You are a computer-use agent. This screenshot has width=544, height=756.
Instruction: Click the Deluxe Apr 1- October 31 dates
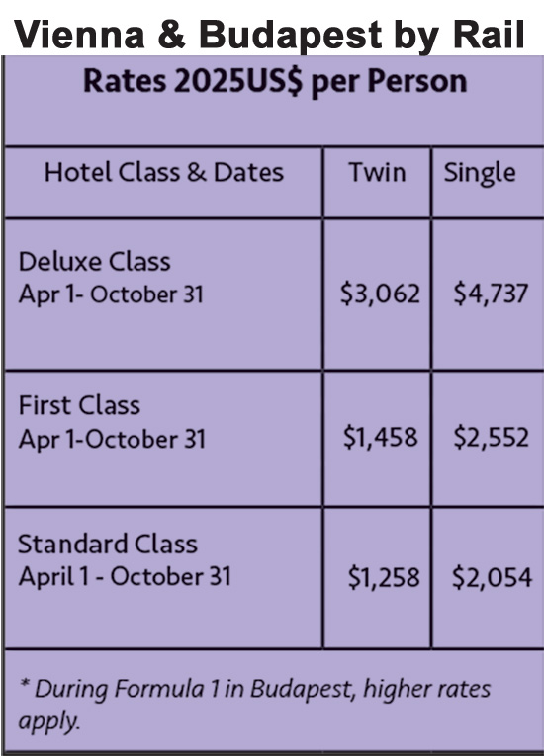click(x=111, y=294)
